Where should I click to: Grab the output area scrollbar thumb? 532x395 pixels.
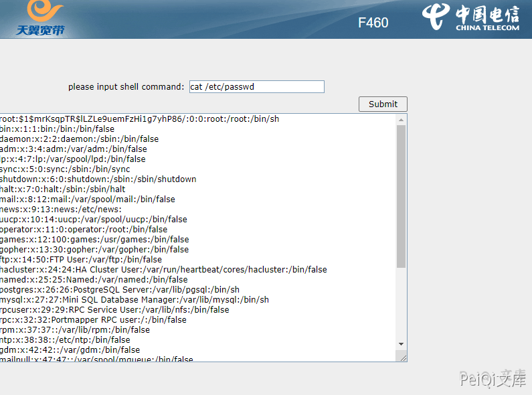(x=402, y=195)
